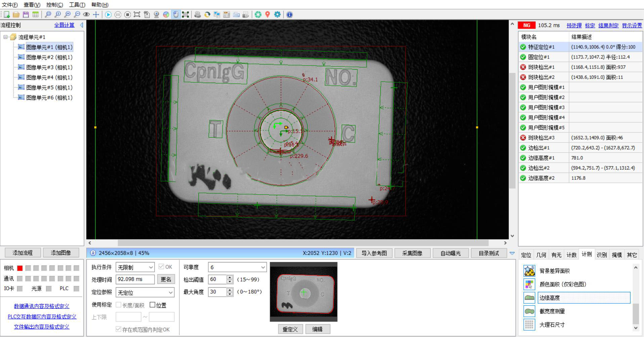Screen dimensions: 644x337
Task: Click the 颜色面积 tool icon
Action: pyautogui.click(x=529, y=284)
